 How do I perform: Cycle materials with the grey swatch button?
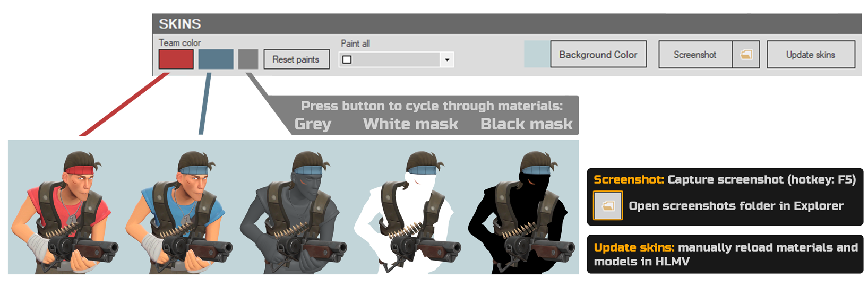click(248, 59)
